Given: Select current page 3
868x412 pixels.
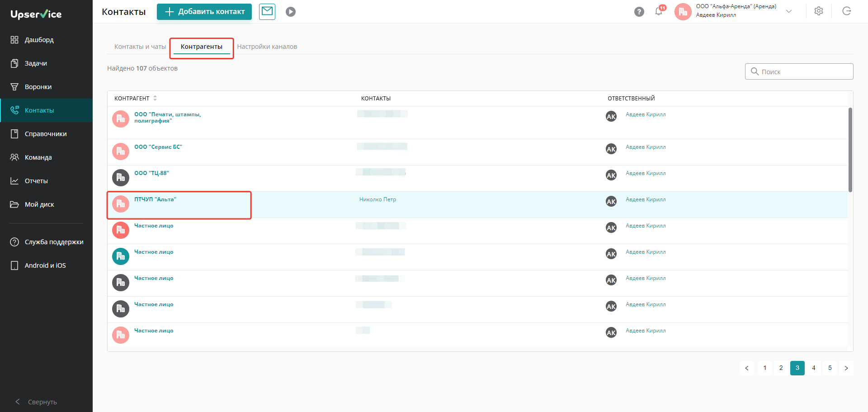Looking at the screenshot, I should tap(797, 368).
